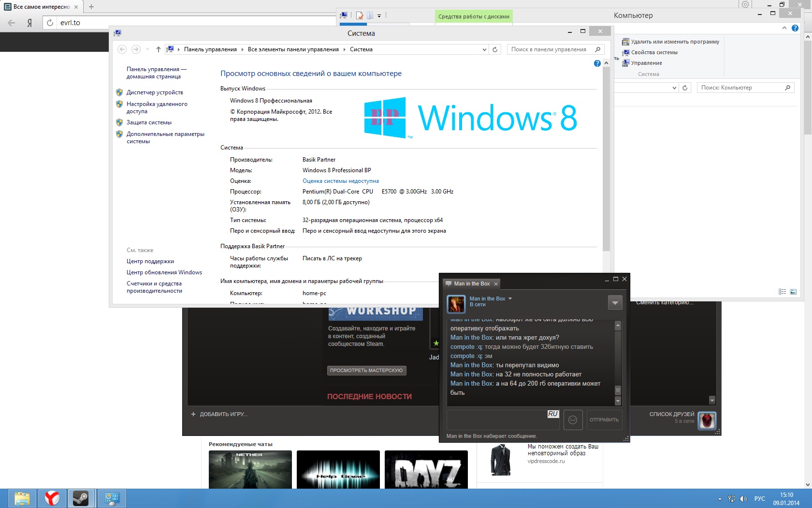
Task: Click 'Свойства системы' in Computer ribbon
Action: 650,52
